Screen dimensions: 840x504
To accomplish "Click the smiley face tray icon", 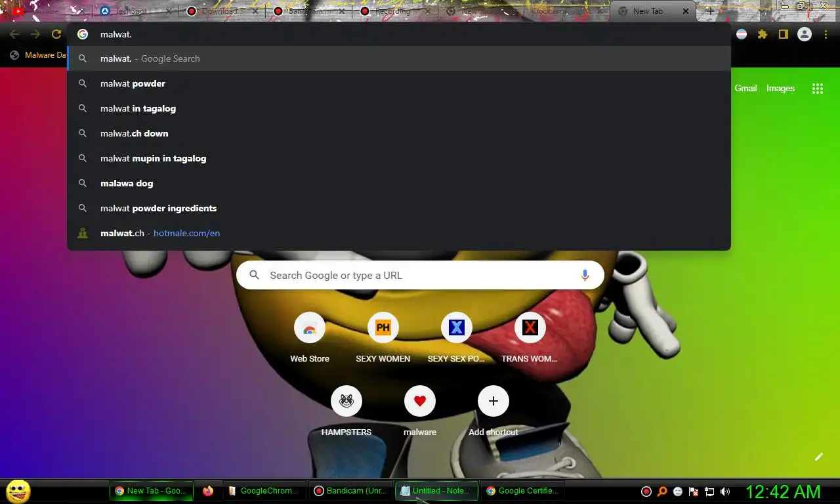I will 678,492.
